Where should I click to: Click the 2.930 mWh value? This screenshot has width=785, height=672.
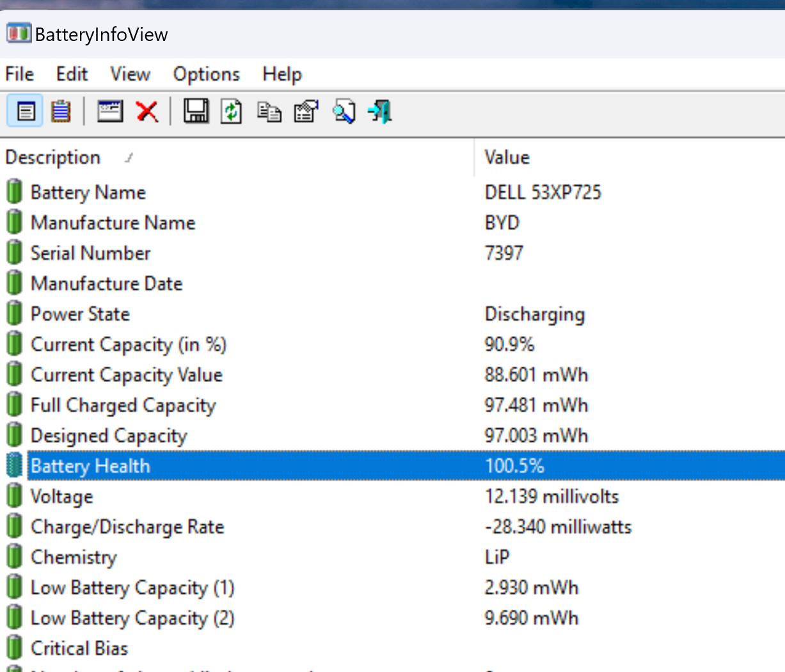coord(532,588)
